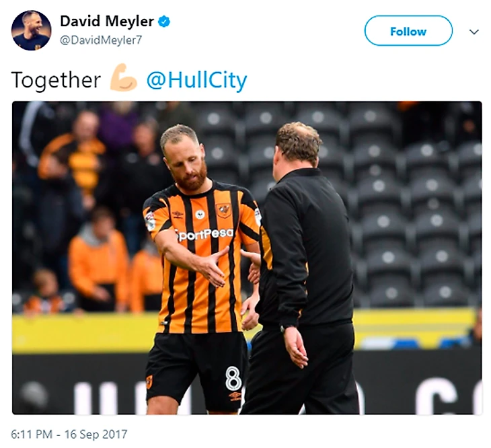Click the flexed bicep emoji
Viewport: 491px width, 448px height.
click(123, 78)
